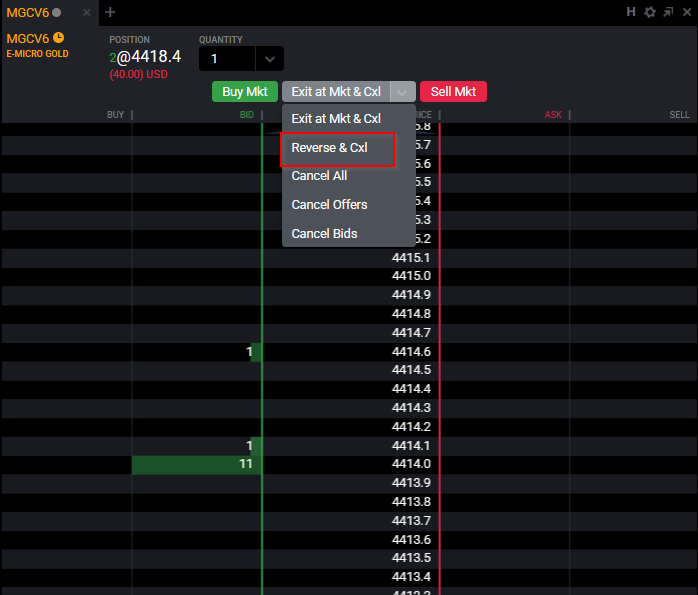The width and height of the screenshot is (698, 595).
Task: Click price row 4413.6
Action: [351, 539]
